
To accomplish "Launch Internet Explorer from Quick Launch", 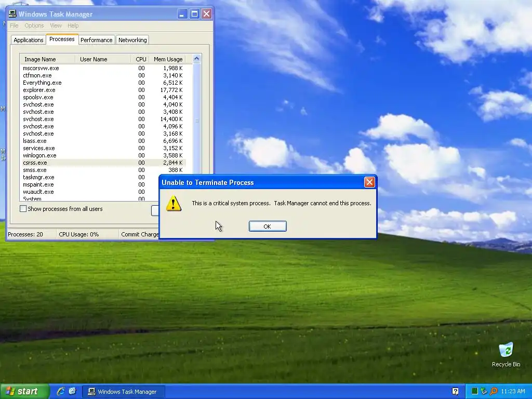I will [61, 391].
